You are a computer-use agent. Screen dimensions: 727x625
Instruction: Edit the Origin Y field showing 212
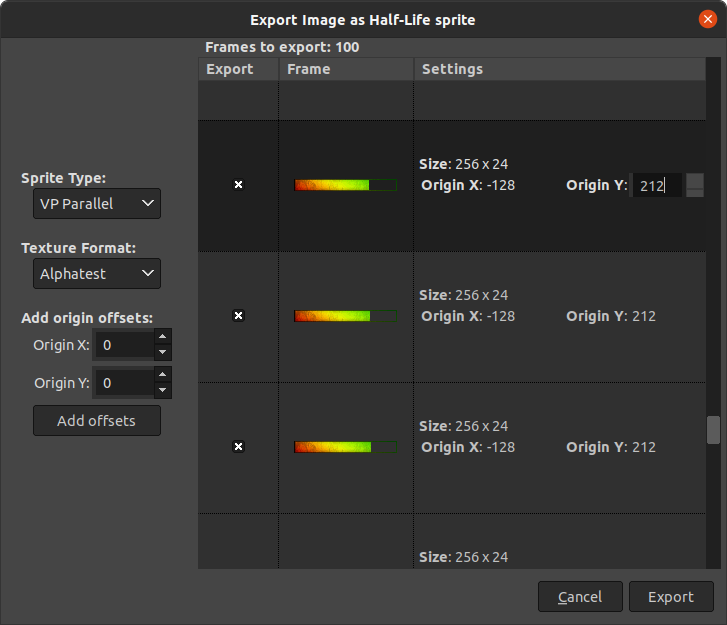(x=657, y=185)
